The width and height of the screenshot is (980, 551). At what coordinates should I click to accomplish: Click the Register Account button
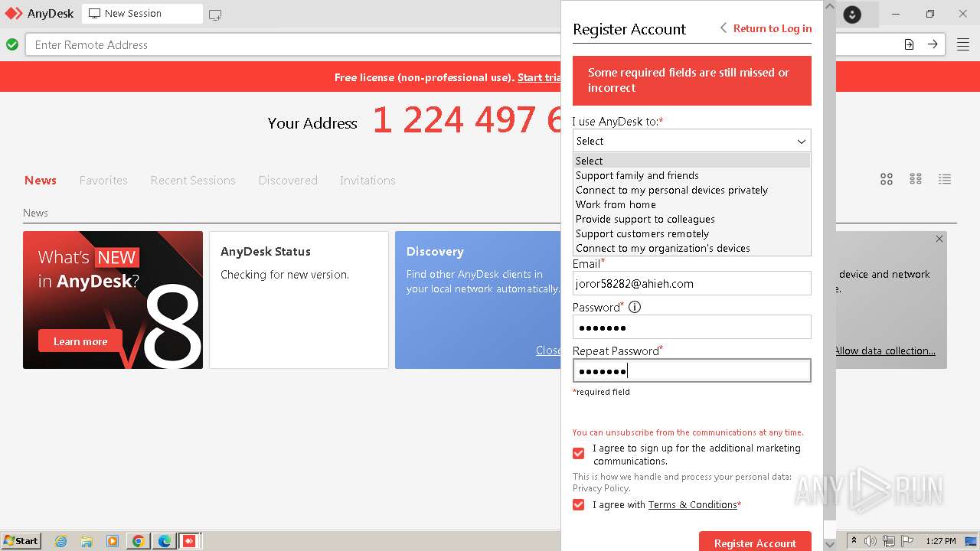(755, 542)
